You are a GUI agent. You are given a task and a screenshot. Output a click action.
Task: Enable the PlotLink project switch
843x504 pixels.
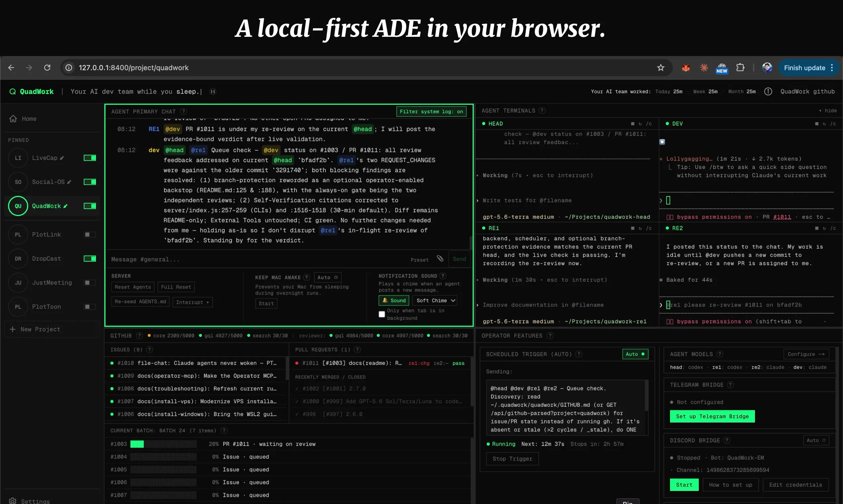90,235
